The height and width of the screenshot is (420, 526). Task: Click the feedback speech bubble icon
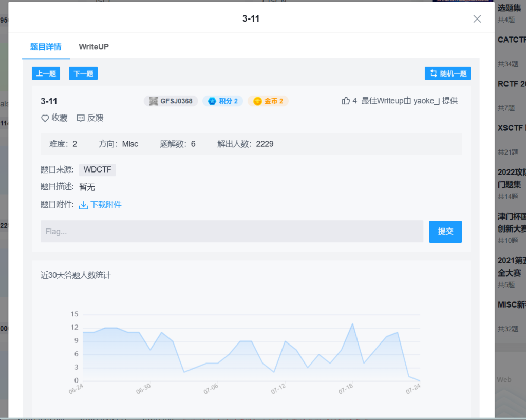[81, 118]
